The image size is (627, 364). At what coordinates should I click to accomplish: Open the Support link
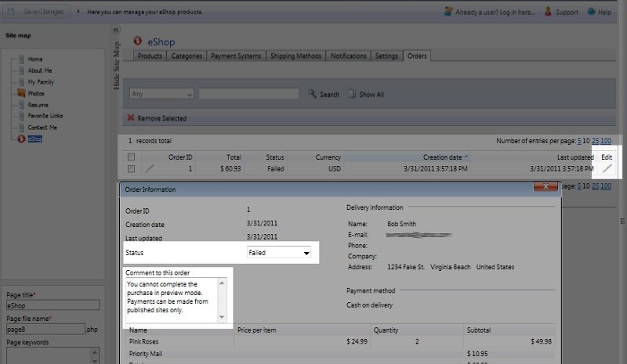567,12
